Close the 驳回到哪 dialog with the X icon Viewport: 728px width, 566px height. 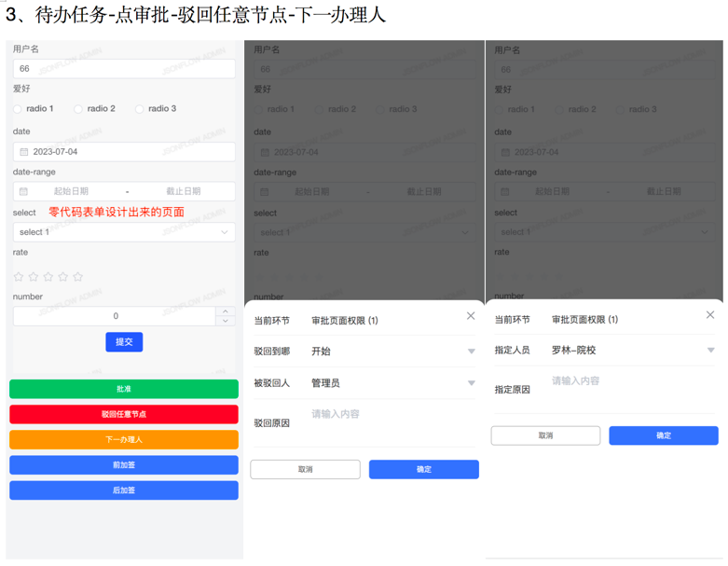point(471,316)
